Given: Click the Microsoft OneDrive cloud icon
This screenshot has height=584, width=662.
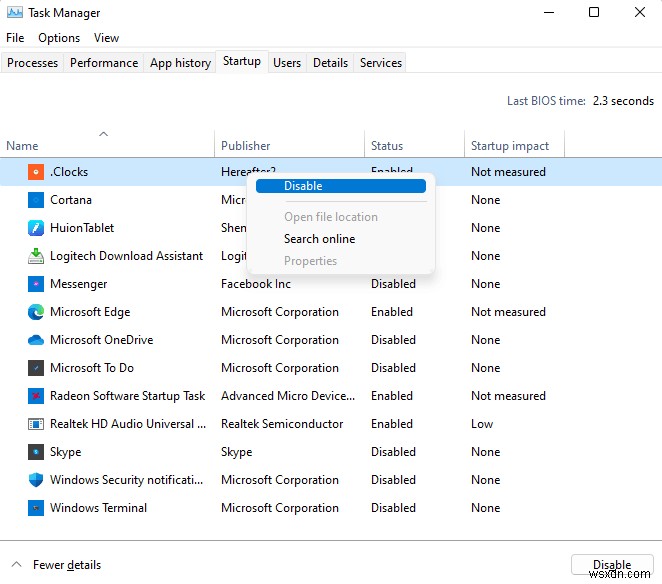Looking at the screenshot, I should coord(36,340).
